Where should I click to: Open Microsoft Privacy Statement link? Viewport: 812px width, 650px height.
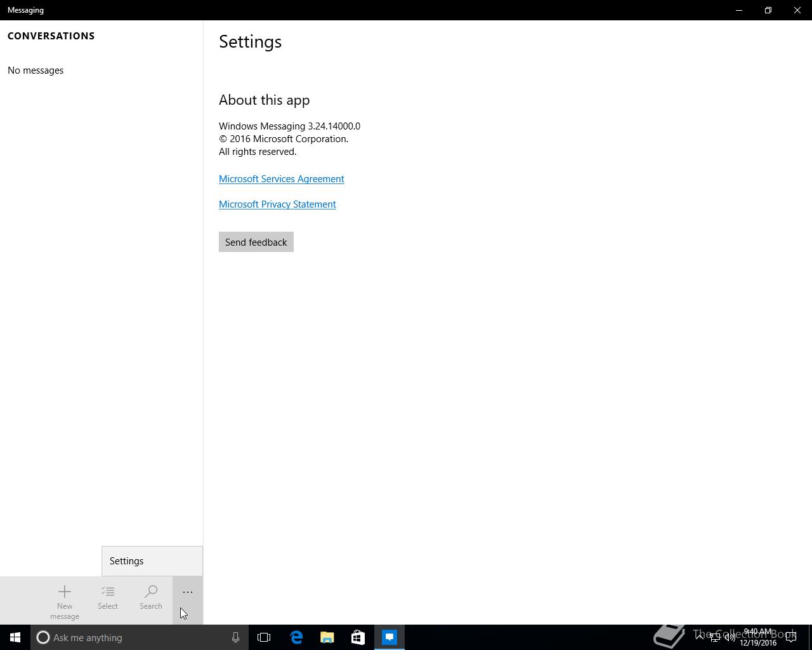pos(277,204)
